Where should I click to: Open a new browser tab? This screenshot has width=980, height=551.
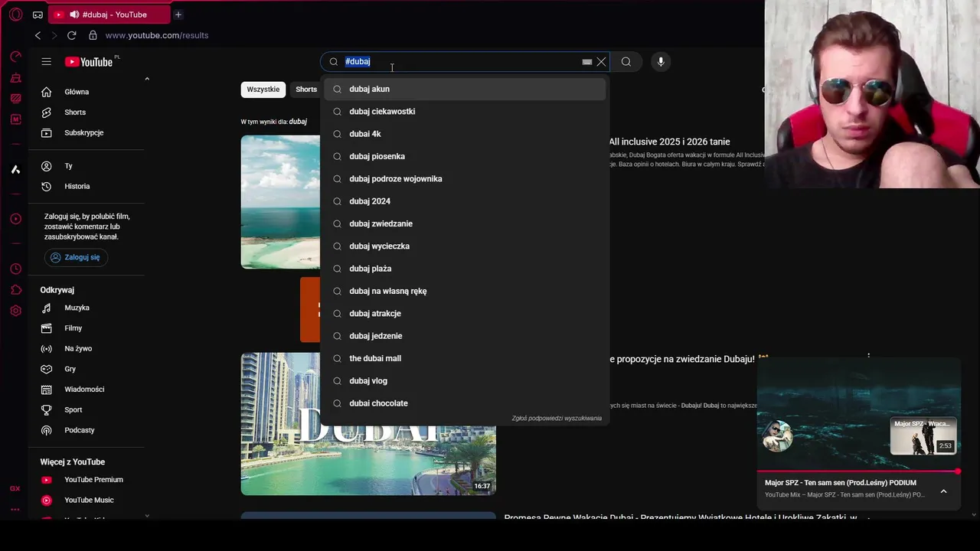178,15
